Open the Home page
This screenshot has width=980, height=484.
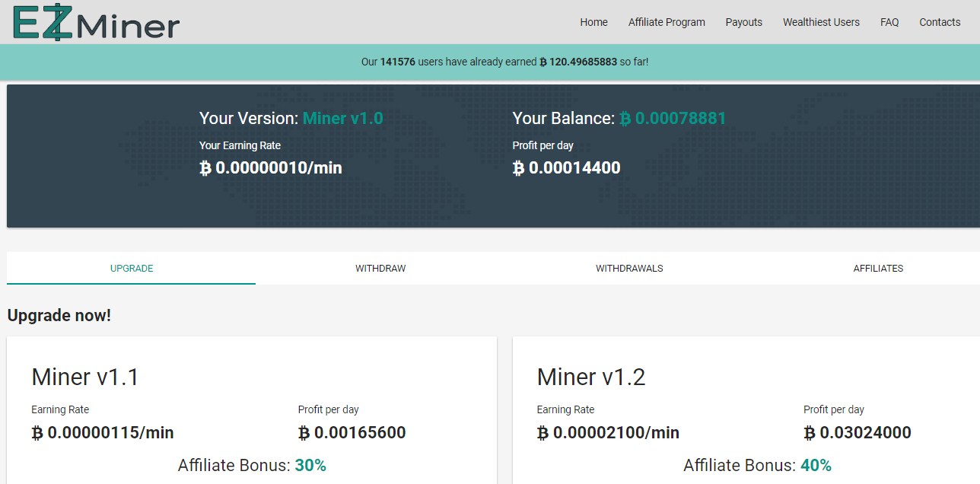[x=593, y=22]
